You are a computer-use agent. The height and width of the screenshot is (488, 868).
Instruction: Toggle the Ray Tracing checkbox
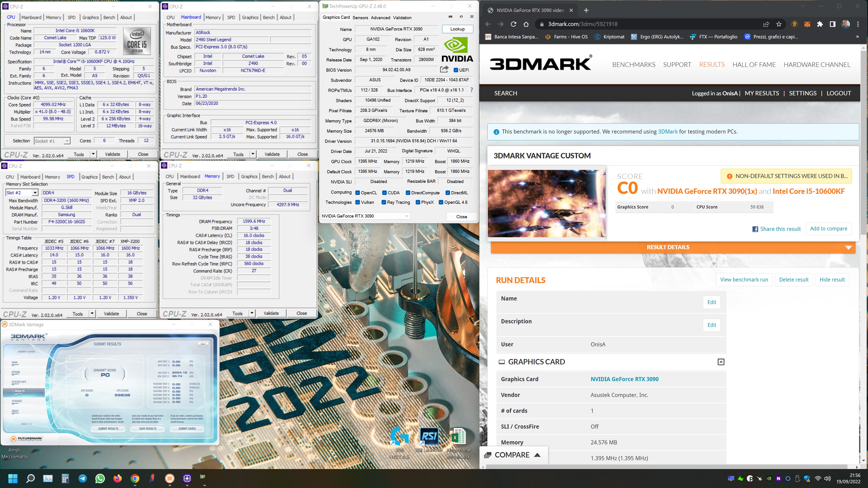(384, 202)
